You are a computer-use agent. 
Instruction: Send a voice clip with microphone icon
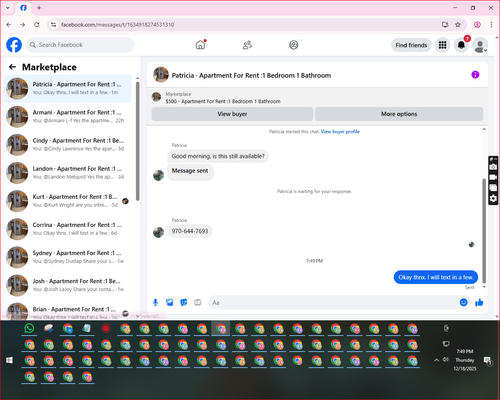[x=155, y=302]
